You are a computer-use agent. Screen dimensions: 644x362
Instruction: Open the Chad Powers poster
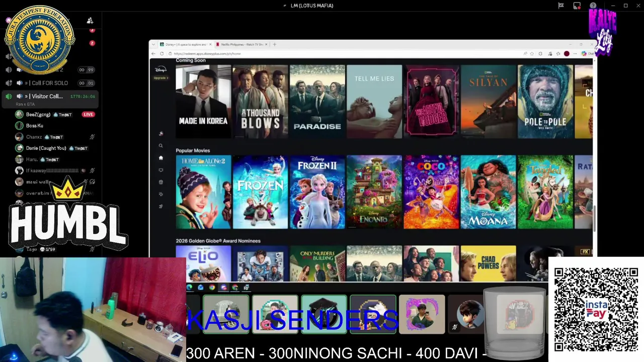coord(488,263)
